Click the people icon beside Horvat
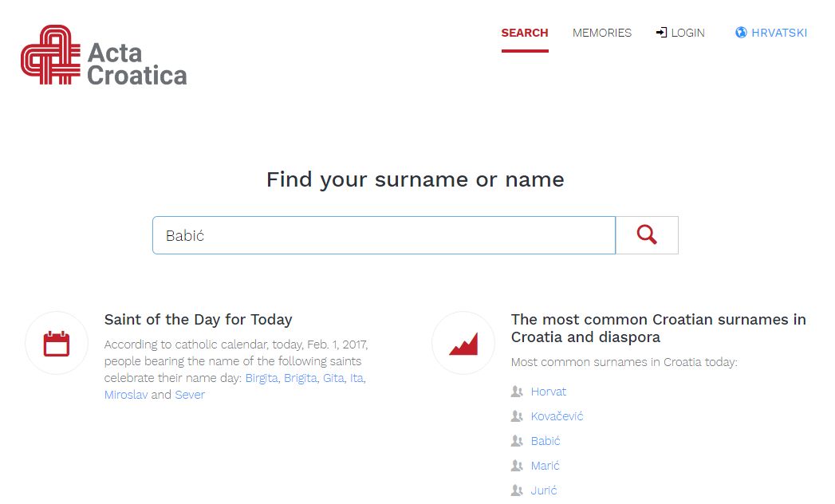 (x=517, y=392)
